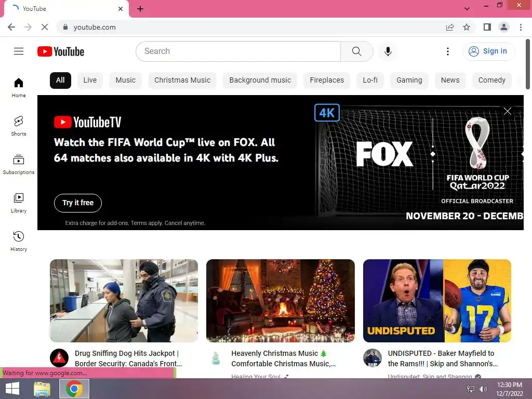
Task: Open Shorts in the sidebar
Action: [x=19, y=126]
